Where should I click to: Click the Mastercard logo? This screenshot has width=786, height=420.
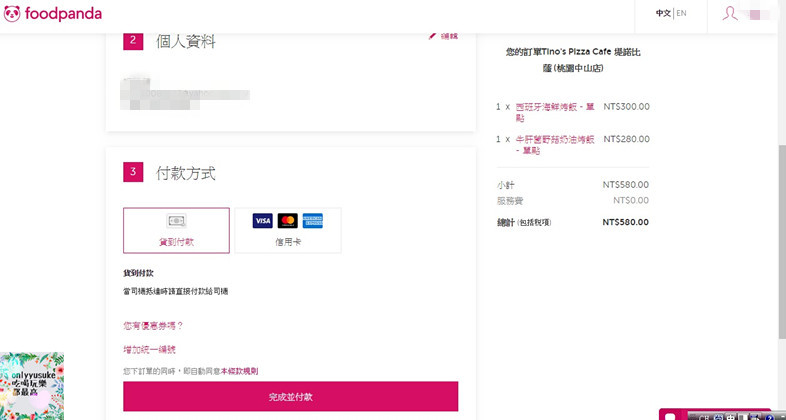tap(287, 221)
